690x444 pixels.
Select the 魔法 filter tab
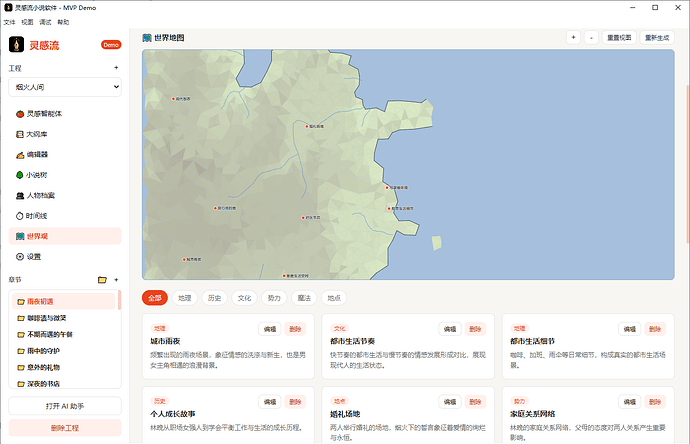coord(304,298)
